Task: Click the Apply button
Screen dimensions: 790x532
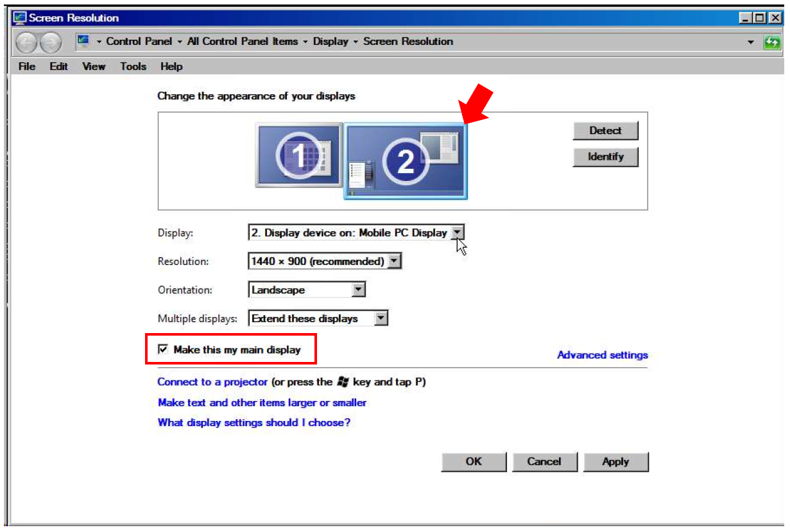Action: (615, 462)
